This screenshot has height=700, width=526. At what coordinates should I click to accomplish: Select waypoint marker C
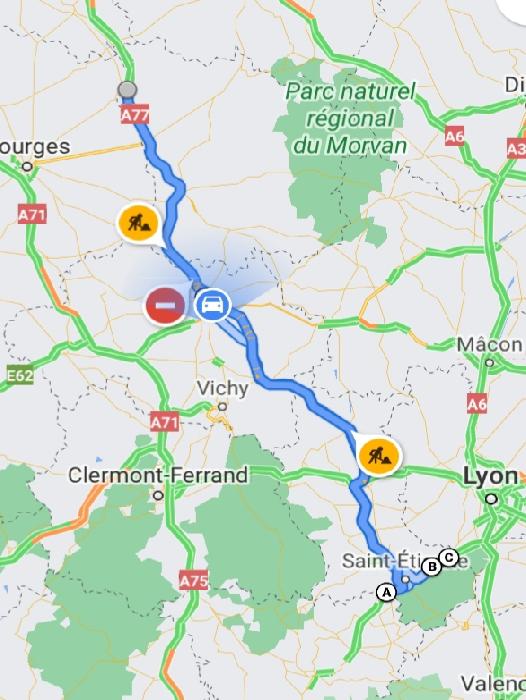click(449, 557)
